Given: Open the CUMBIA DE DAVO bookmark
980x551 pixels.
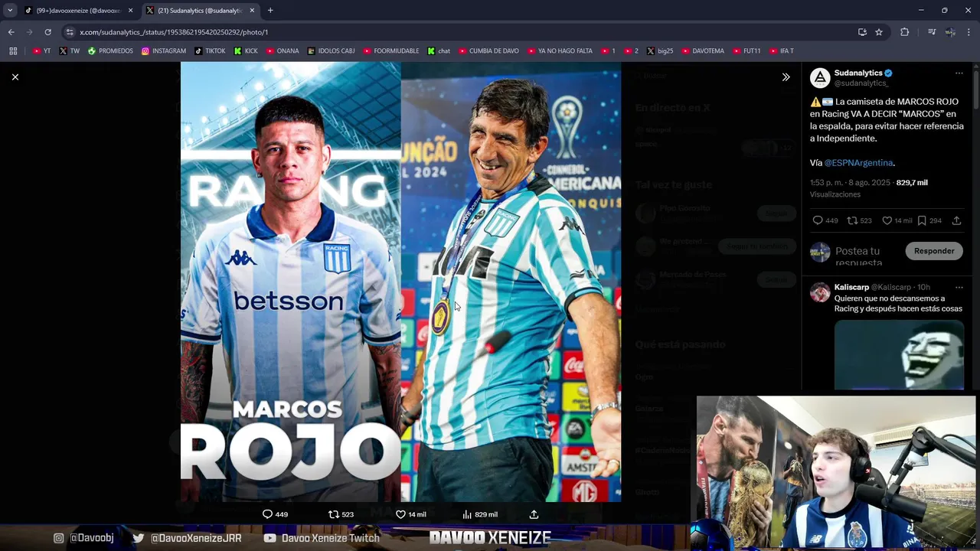Looking at the screenshot, I should click(x=488, y=51).
